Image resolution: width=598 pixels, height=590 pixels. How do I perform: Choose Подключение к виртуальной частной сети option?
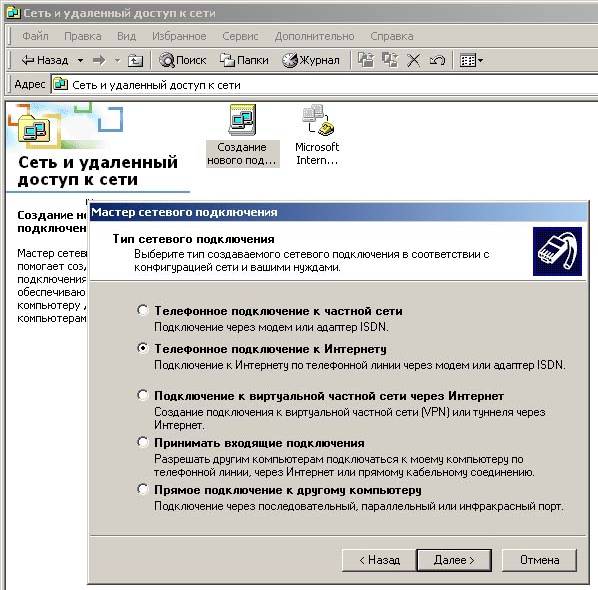143,395
